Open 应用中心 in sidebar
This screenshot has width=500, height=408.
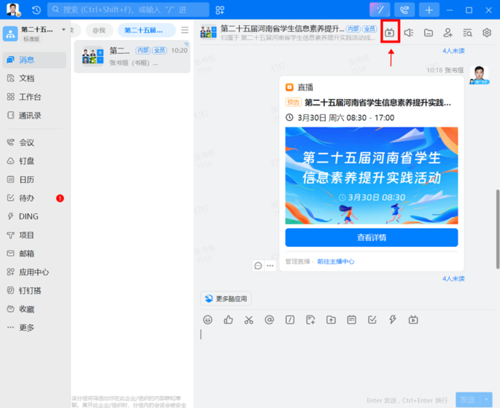pos(34,272)
